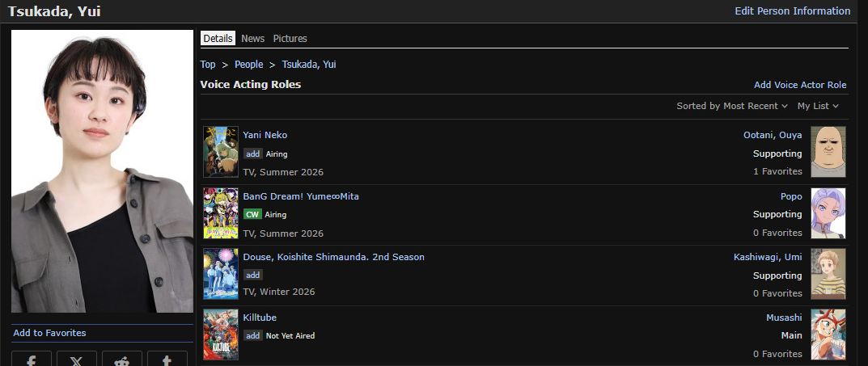Click Add to Favorites link
The height and width of the screenshot is (366, 868).
[50, 333]
